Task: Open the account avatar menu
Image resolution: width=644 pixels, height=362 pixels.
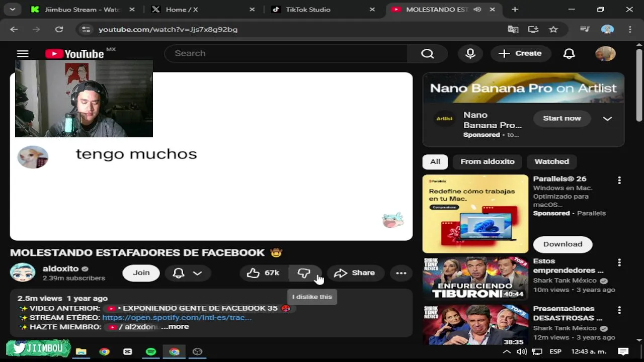Action: click(x=605, y=53)
